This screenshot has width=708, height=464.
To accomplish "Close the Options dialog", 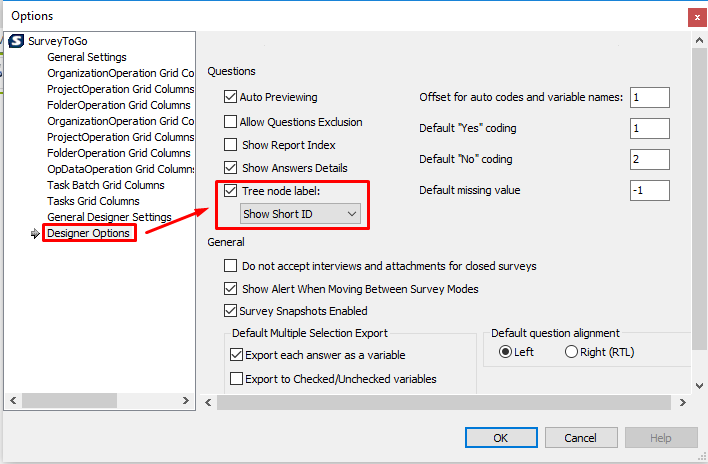I will [x=697, y=18].
